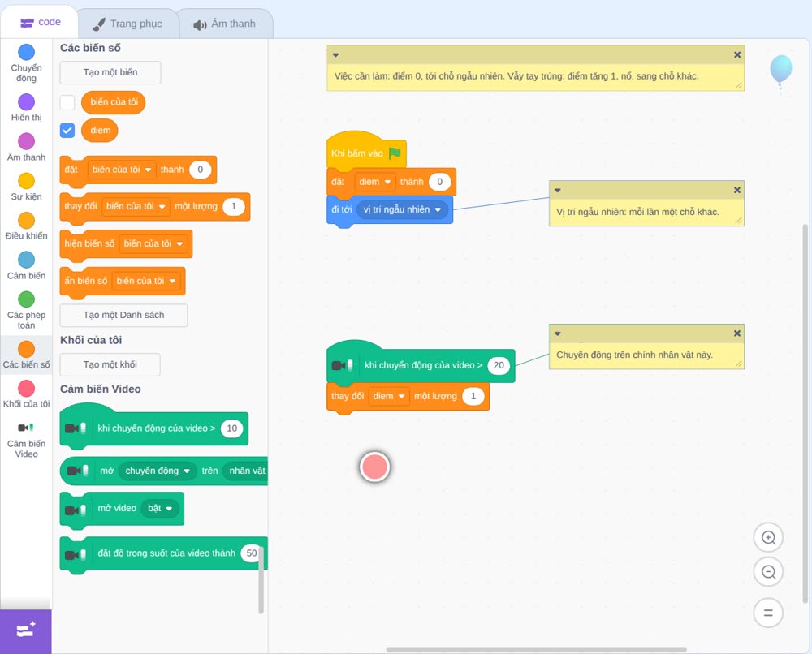812x654 pixels.
Task: Click the video motion threshold value 20
Action: point(499,365)
